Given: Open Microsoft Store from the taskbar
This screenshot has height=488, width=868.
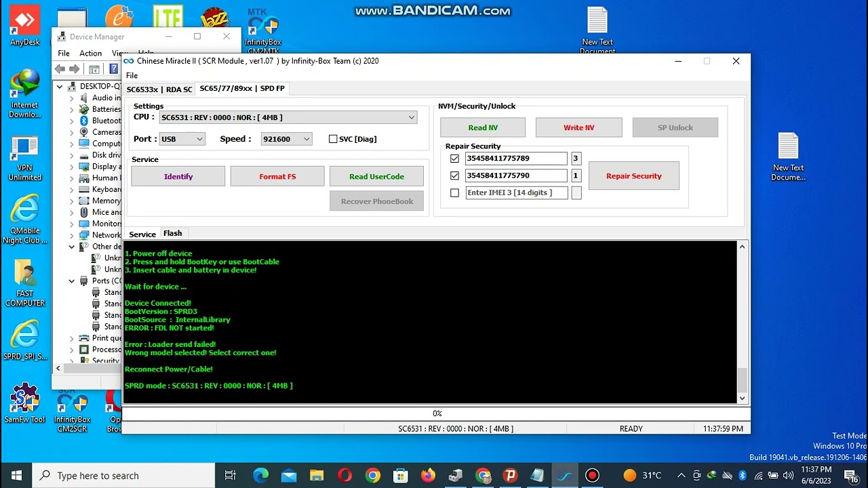Looking at the screenshot, I should coord(400,475).
